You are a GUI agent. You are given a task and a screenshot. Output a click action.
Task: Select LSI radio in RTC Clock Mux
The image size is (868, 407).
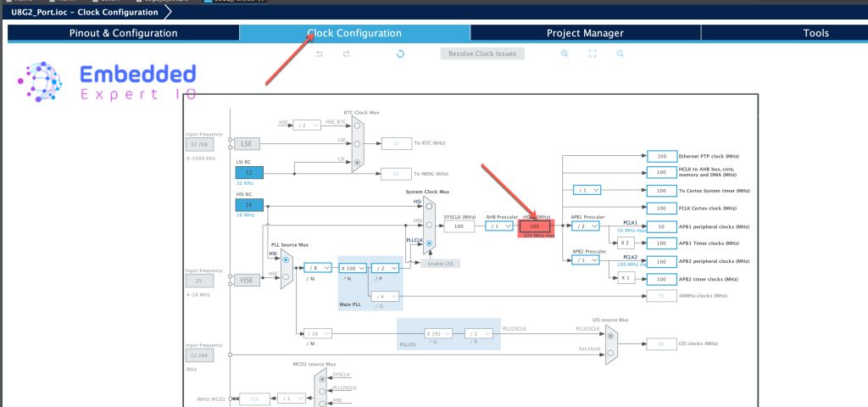point(358,162)
